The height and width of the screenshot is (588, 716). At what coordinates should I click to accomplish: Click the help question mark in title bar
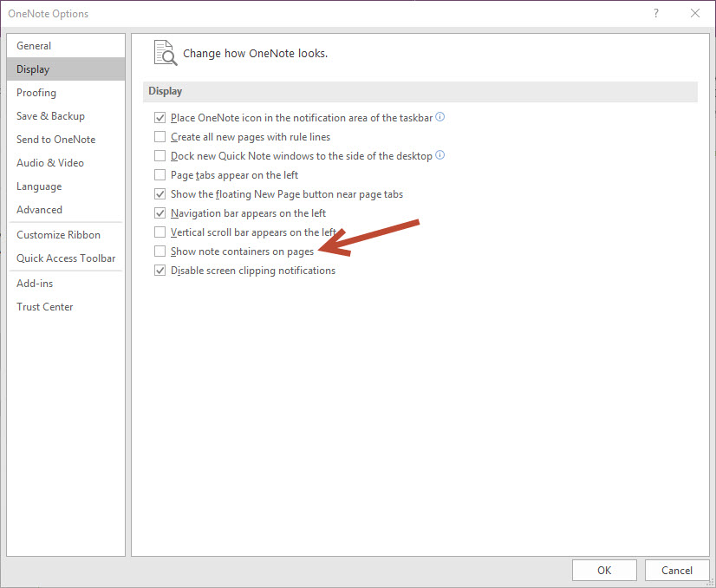(656, 13)
